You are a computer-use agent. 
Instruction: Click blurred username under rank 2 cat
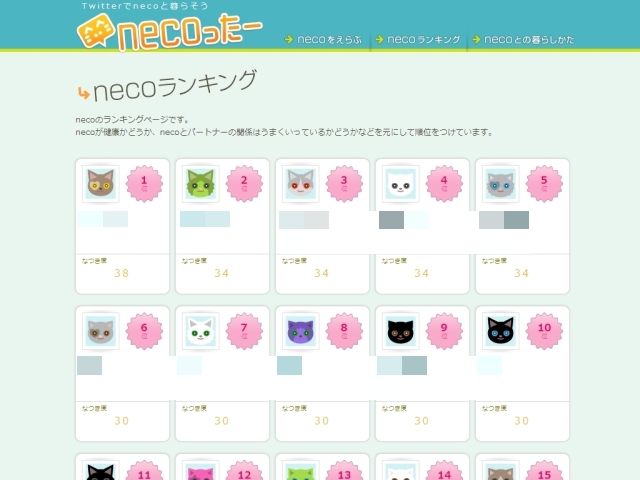coord(205,219)
